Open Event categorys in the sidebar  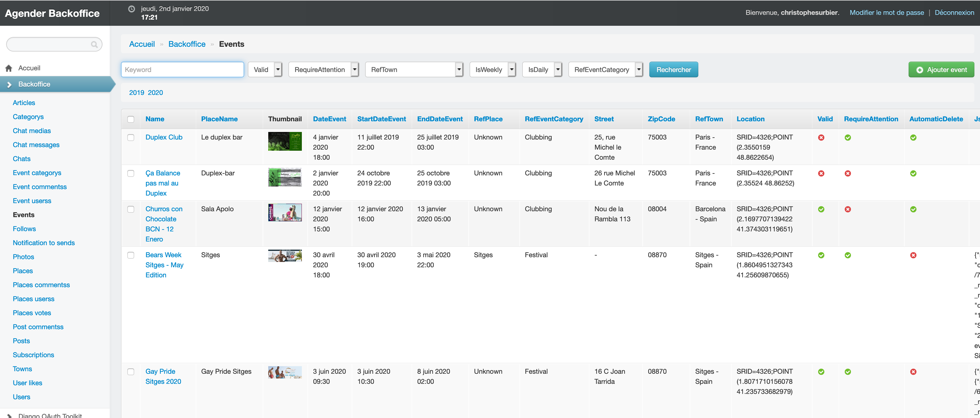[x=37, y=173]
